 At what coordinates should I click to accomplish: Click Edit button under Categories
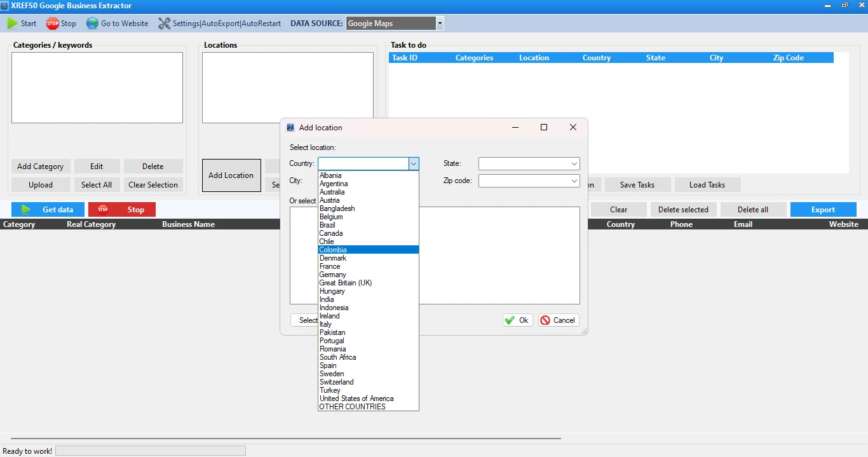pos(97,167)
